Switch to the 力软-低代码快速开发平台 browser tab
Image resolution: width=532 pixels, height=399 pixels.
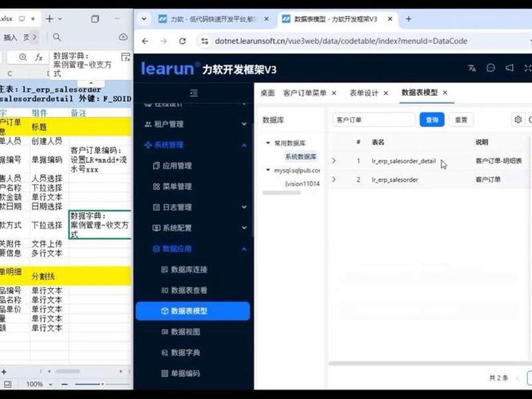[x=212, y=19]
